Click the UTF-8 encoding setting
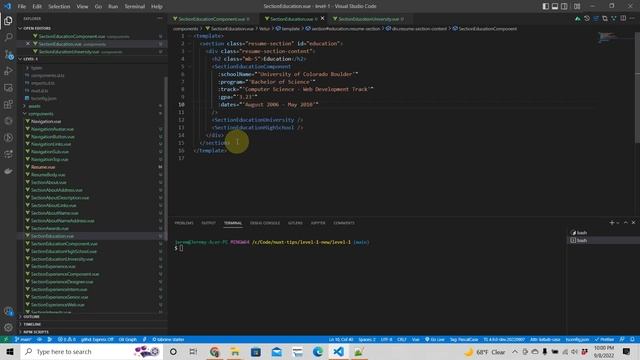 tap(386, 339)
